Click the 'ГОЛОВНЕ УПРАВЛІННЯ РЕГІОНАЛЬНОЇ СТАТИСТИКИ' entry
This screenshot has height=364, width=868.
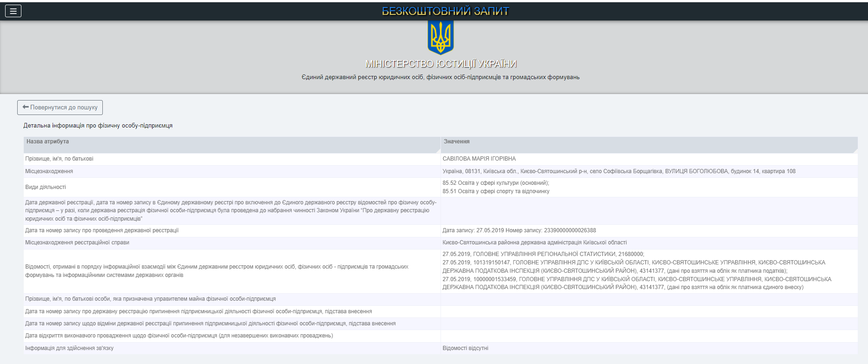point(543,254)
